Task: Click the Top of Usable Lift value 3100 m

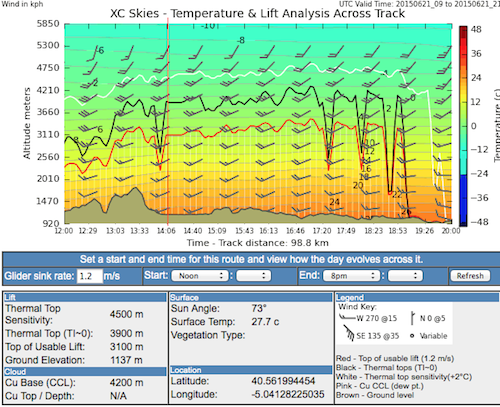Action: pyautogui.click(x=126, y=346)
